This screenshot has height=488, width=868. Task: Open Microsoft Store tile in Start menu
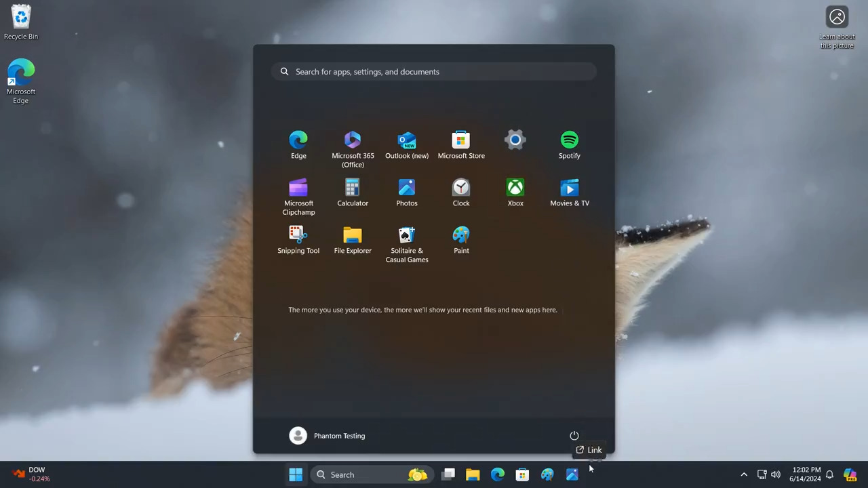[x=461, y=146]
